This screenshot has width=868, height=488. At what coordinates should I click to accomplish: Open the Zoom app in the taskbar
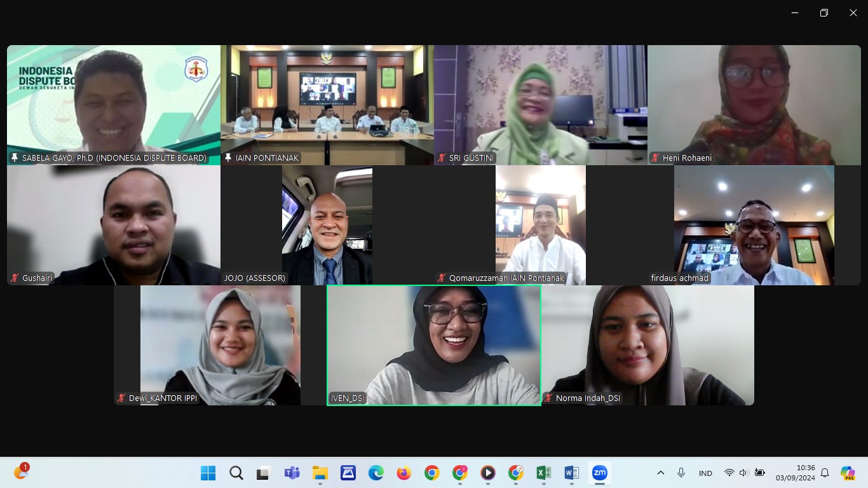tap(599, 473)
